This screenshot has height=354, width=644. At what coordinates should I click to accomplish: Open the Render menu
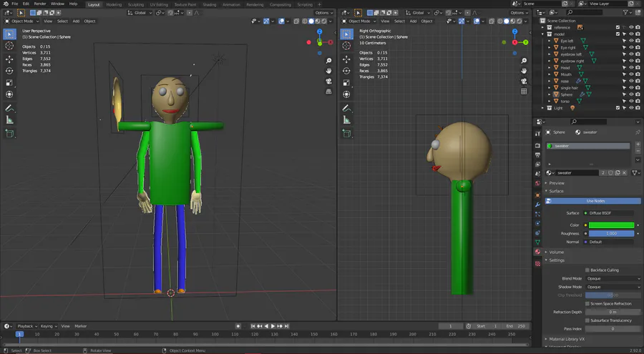pyautogui.click(x=40, y=4)
